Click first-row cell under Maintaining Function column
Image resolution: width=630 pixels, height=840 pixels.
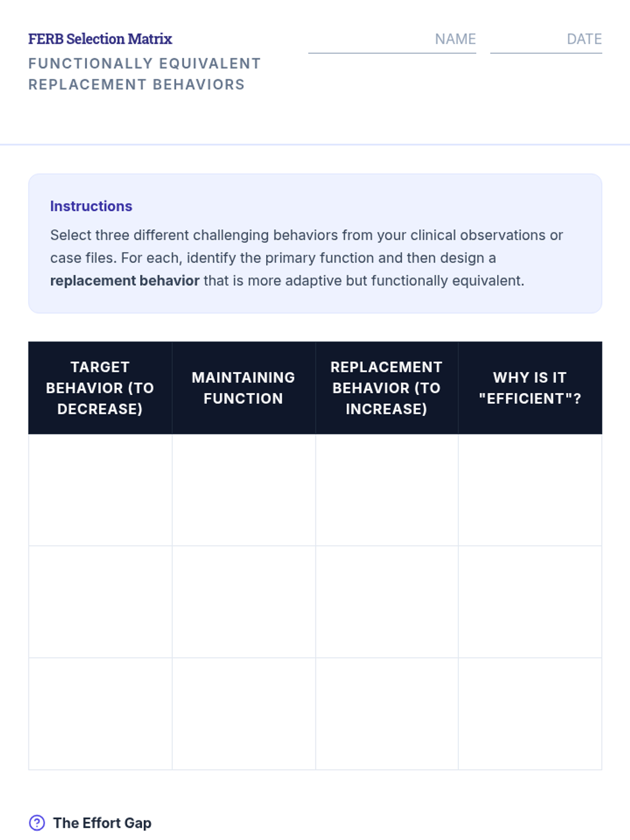tap(244, 490)
